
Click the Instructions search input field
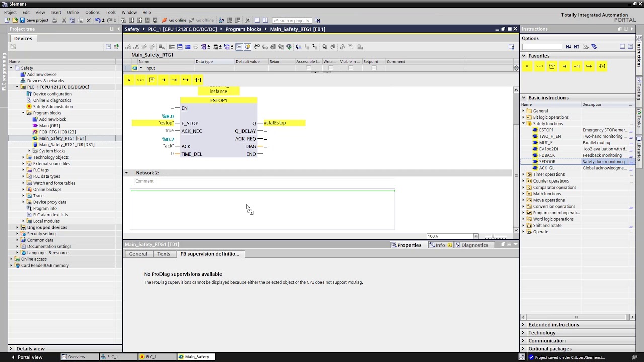[542, 47]
